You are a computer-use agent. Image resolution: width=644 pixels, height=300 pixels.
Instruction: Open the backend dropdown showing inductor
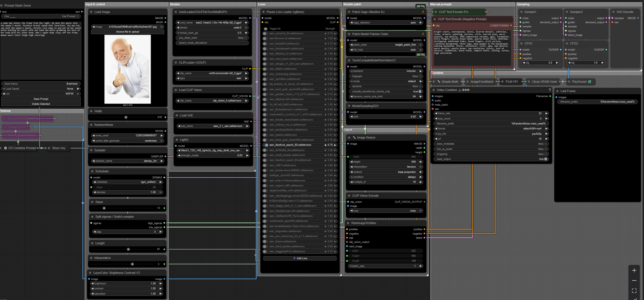(386, 71)
